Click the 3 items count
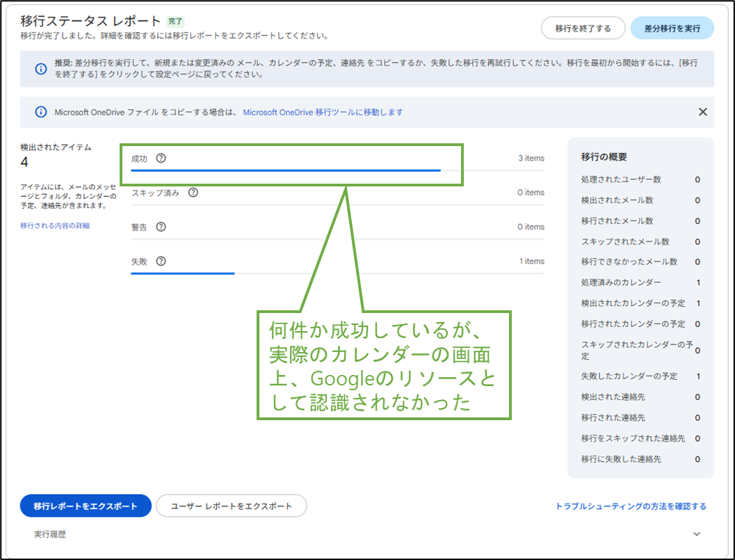The height and width of the screenshot is (560, 735). pos(531,158)
